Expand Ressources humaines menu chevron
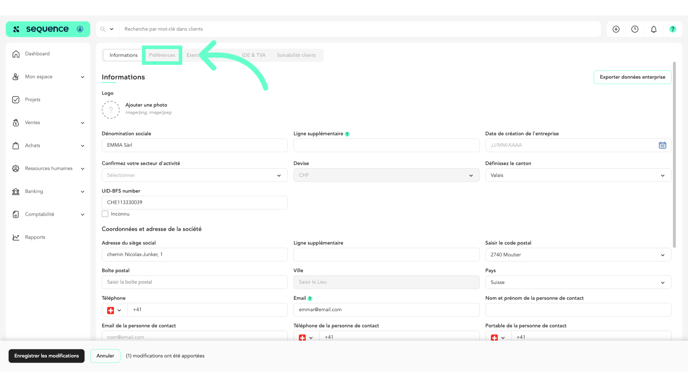Image resolution: width=688 pixels, height=387 pixels. coord(82,169)
